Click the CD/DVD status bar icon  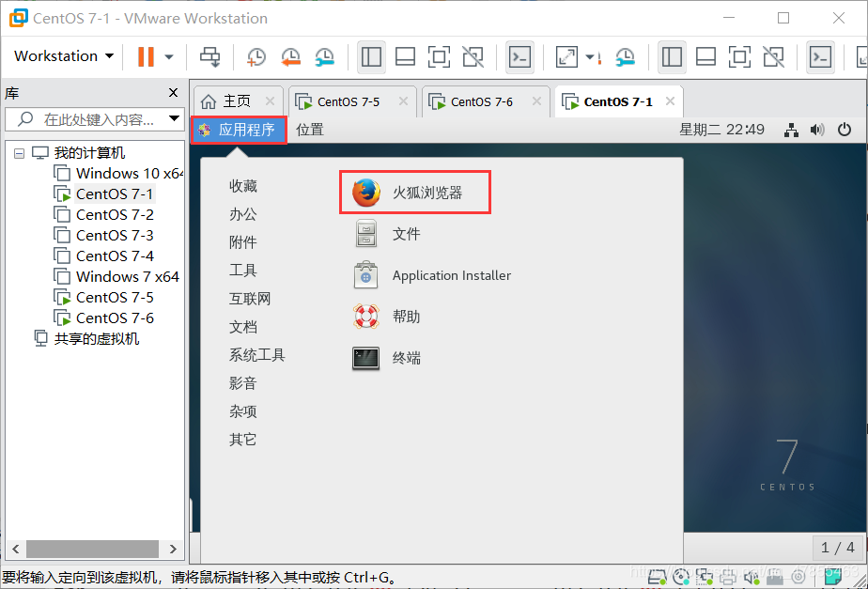click(x=681, y=578)
